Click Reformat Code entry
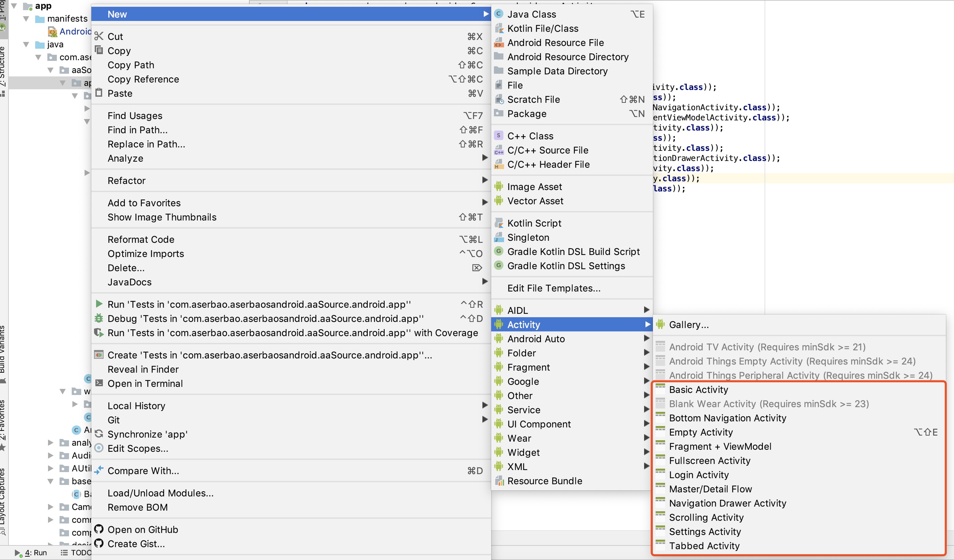The height and width of the screenshot is (560, 954). pos(291,239)
